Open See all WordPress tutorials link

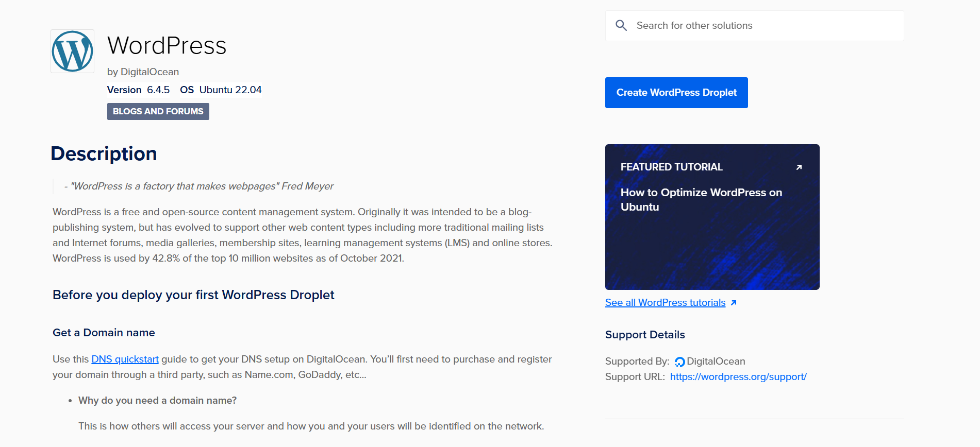[x=665, y=303]
